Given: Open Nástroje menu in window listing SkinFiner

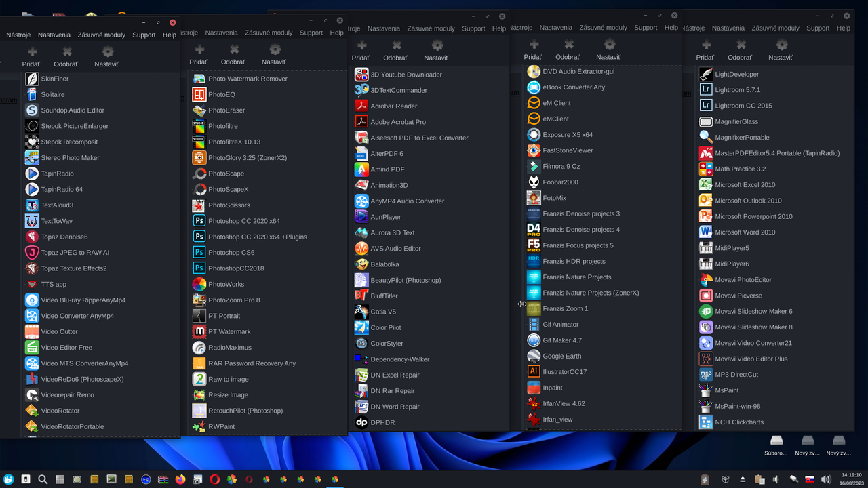Looking at the screenshot, I should [x=18, y=35].
